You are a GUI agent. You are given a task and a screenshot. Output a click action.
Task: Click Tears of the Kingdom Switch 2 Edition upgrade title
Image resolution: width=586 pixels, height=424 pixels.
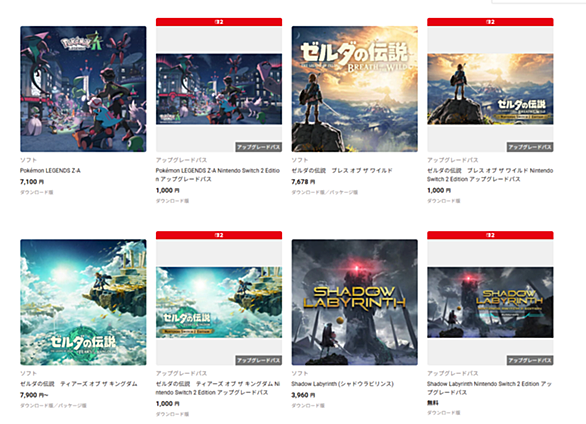(x=218, y=388)
